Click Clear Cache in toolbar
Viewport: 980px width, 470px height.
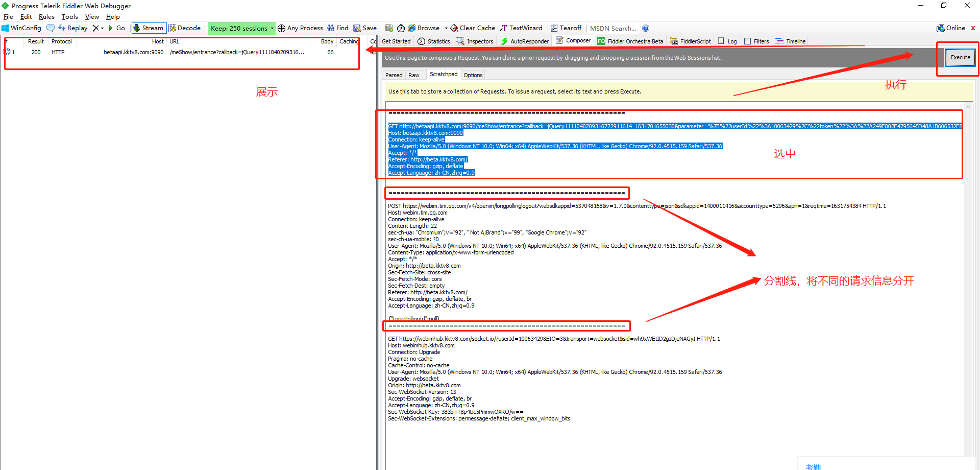pos(473,28)
